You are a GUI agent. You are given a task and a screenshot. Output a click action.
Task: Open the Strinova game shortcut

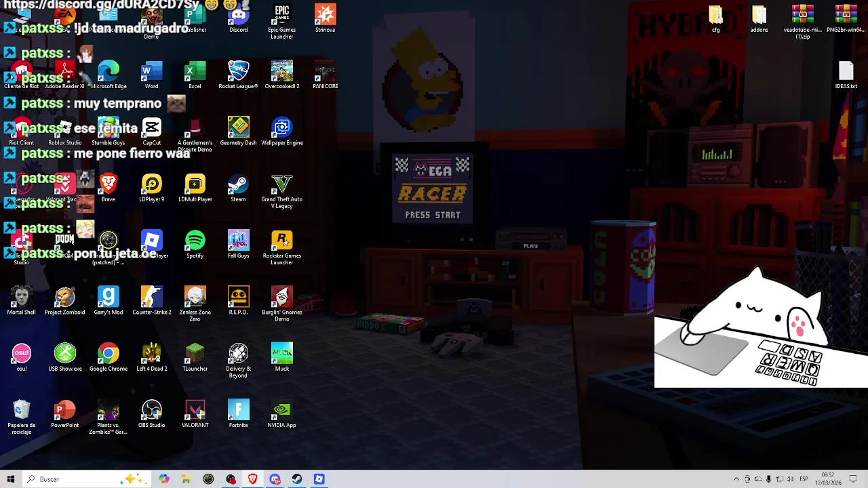click(x=325, y=18)
